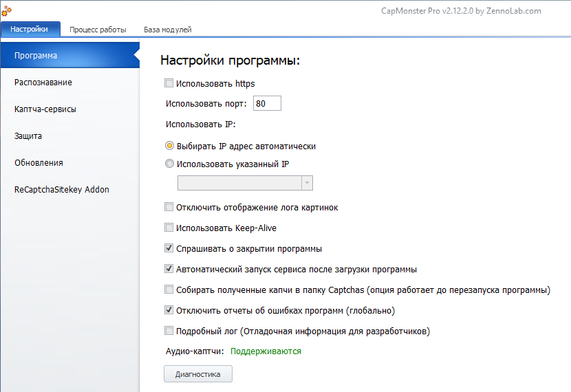Open the IP address dropdown list
The image size is (571, 392).
point(307,182)
